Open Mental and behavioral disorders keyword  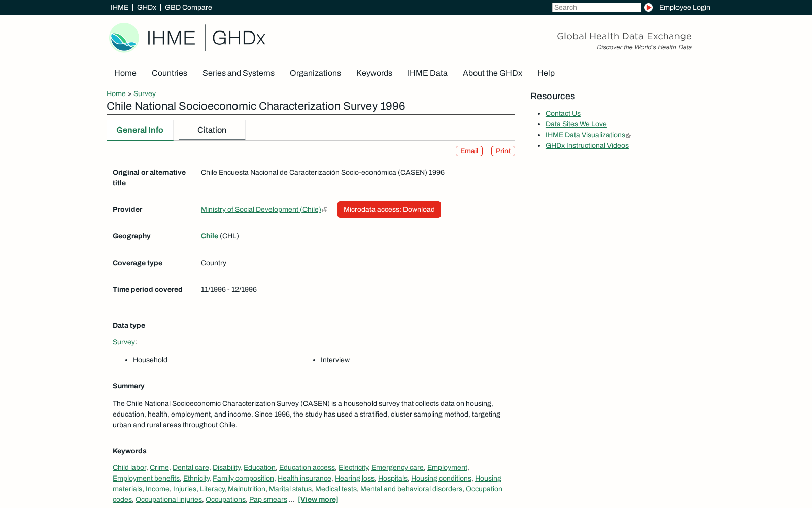(x=411, y=489)
